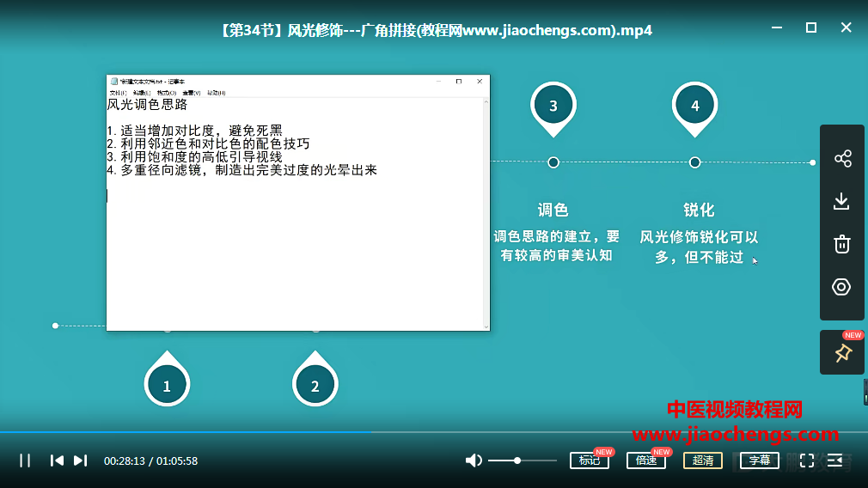
Task: Mute the player volume speaker icon
Action: click(x=474, y=461)
